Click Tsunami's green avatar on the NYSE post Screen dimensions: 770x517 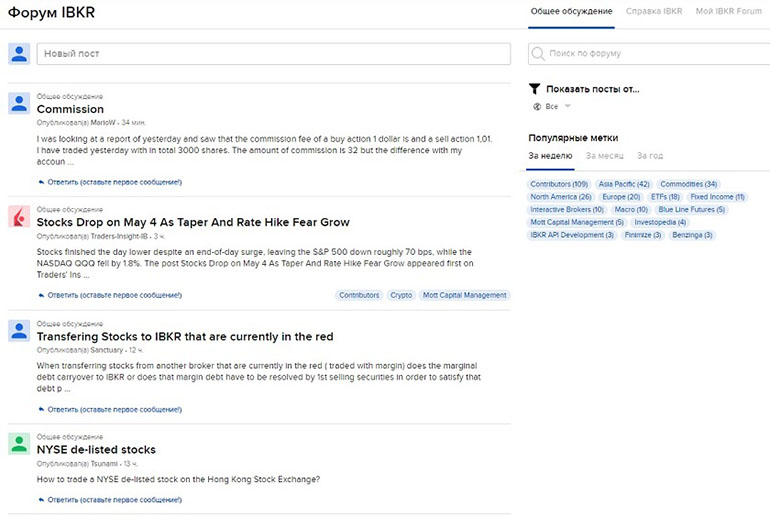19,444
